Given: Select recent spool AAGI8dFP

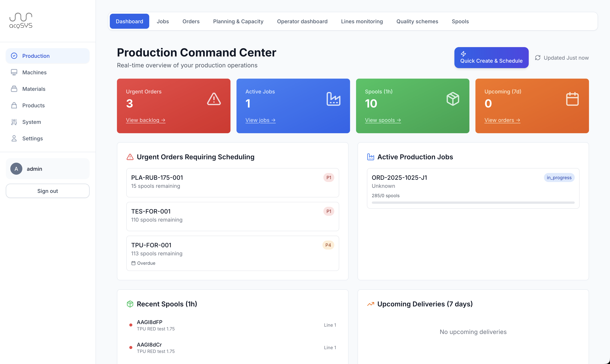Looking at the screenshot, I should click(x=149, y=322).
